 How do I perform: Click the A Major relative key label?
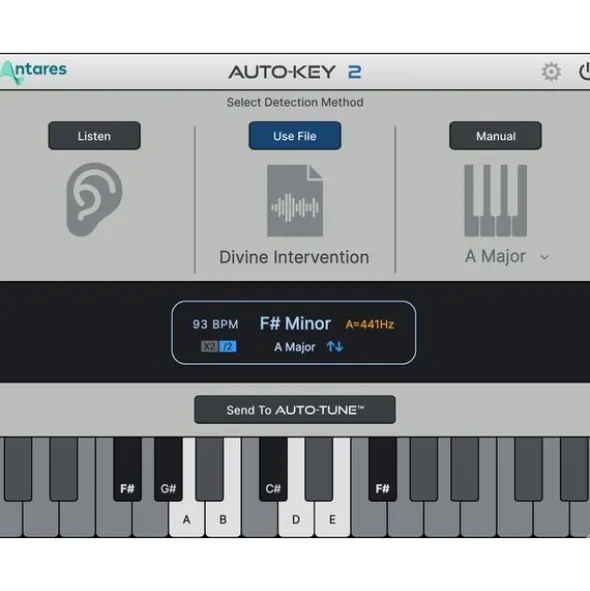(294, 347)
